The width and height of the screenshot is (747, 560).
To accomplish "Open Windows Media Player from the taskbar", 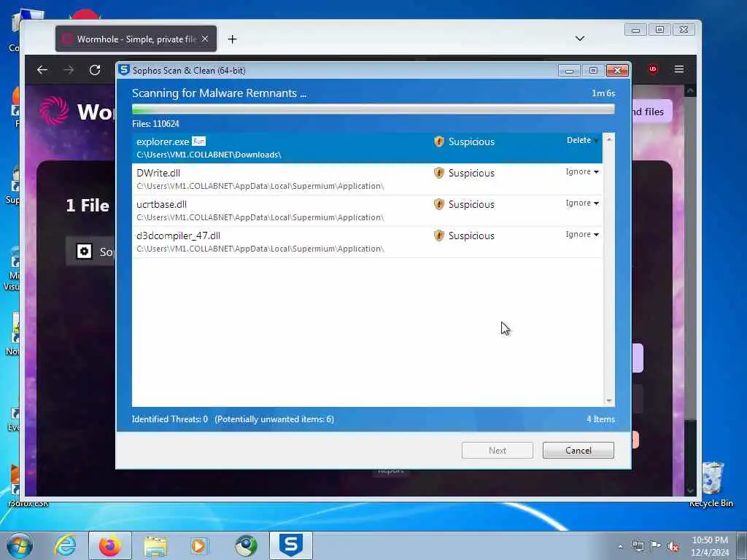I will click(199, 545).
